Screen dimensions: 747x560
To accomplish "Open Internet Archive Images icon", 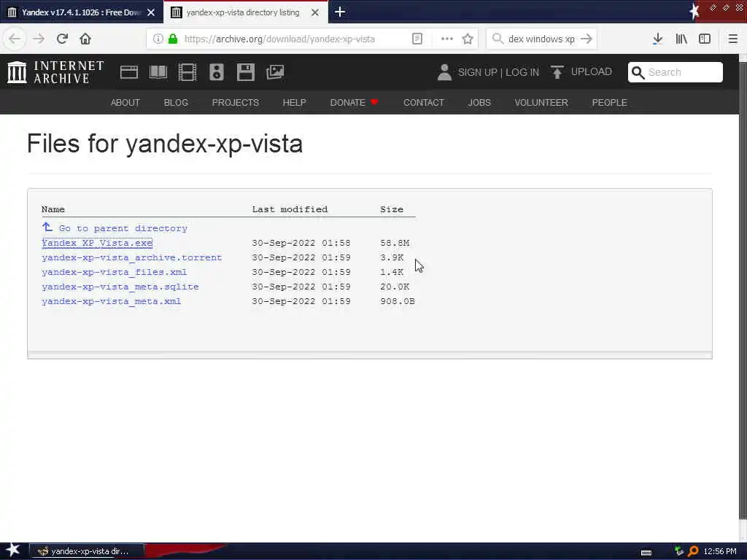I will point(275,72).
